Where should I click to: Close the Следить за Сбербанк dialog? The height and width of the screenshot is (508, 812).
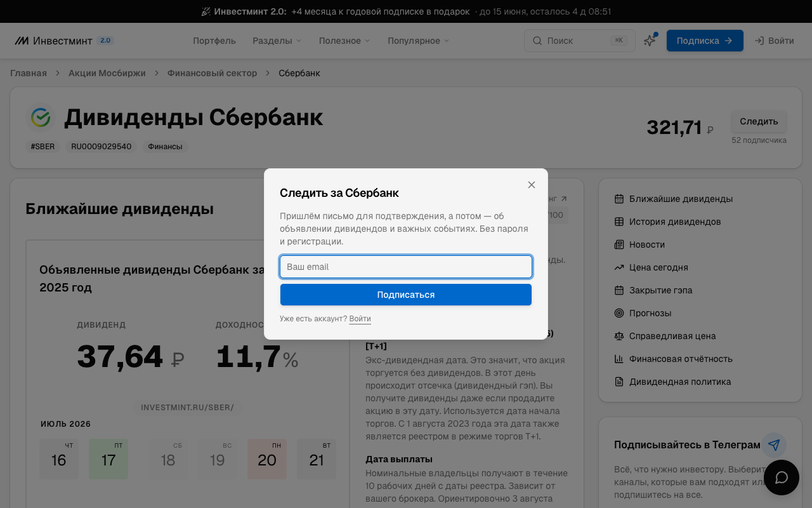[532, 185]
